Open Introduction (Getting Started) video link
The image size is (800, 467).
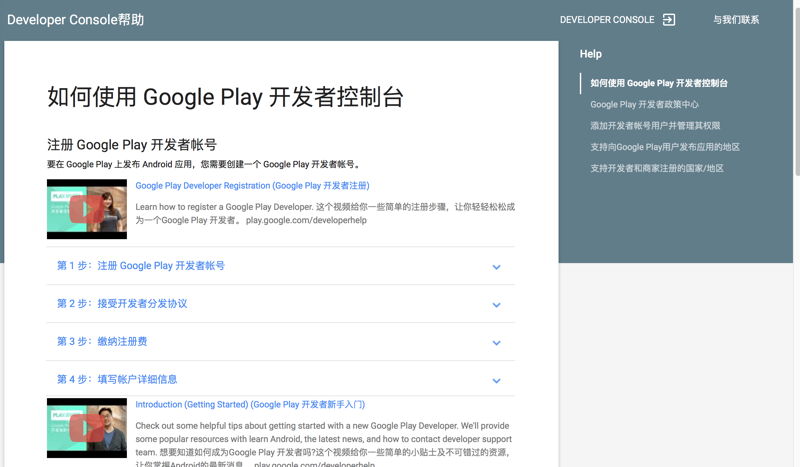(250, 405)
